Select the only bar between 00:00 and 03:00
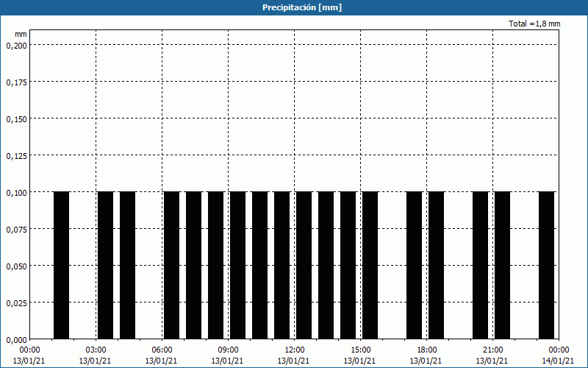This screenshot has height=368, width=588. click(x=62, y=266)
